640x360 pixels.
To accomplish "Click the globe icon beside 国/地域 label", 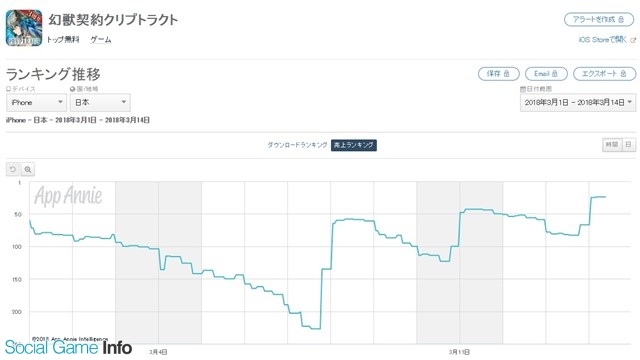I will click(x=72, y=89).
